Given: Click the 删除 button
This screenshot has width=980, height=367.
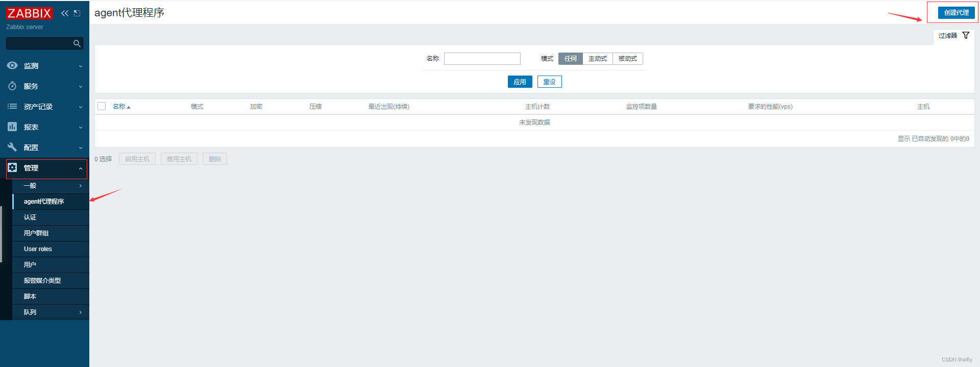Looking at the screenshot, I should click(215, 159).
